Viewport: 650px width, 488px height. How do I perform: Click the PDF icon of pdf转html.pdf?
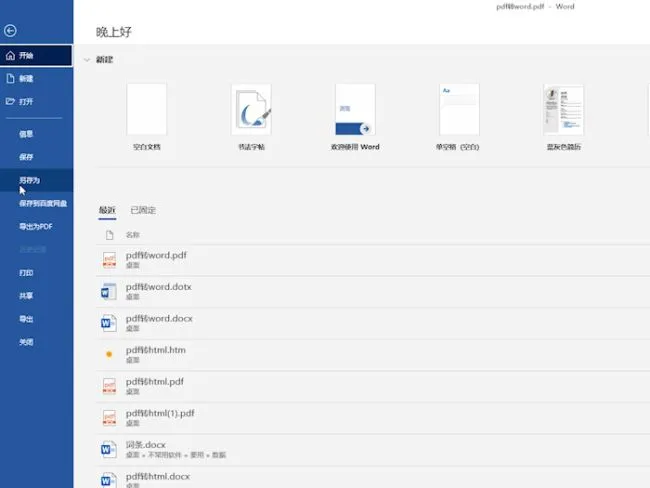(109, 386)
